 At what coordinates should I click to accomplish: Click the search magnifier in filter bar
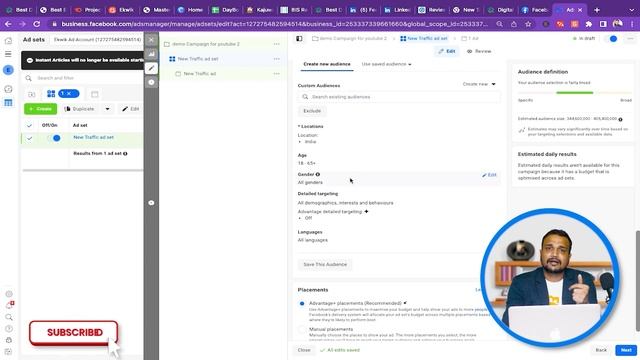click(28, 78)
